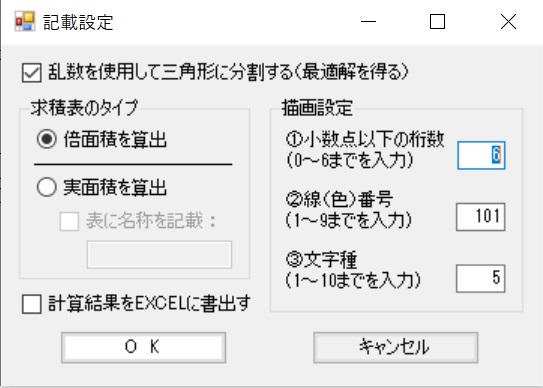Click the 記載設定 application icon in title bar
This screenshot has width=543, height=388.
pyautogui.click(x=25, y=21)
